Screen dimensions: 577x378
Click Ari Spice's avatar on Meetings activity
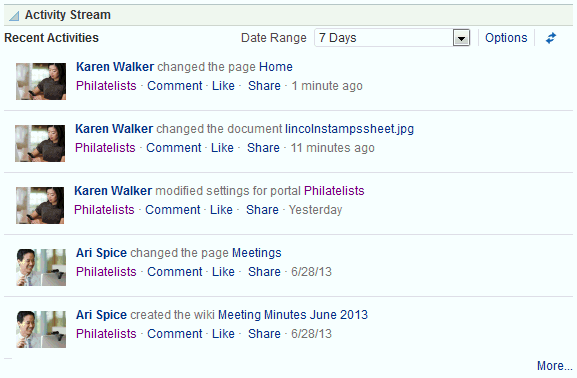coord(41,268)
